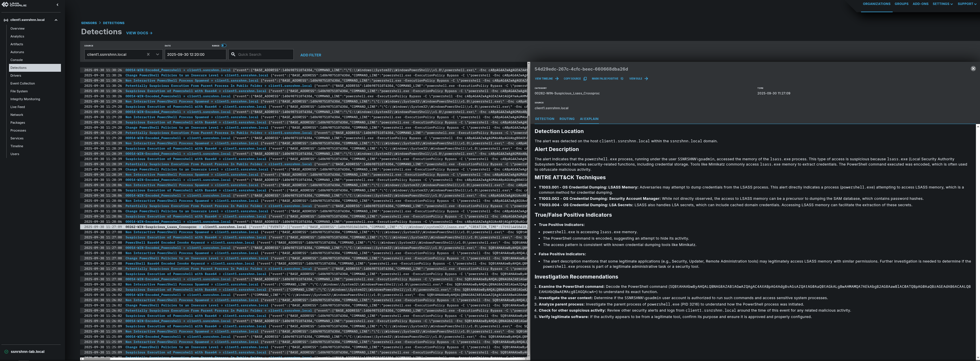Select the Suspicious_Lsass_Crossproc detection row
Viewport: 980px width, 361px height.
[x=161, y=227]
